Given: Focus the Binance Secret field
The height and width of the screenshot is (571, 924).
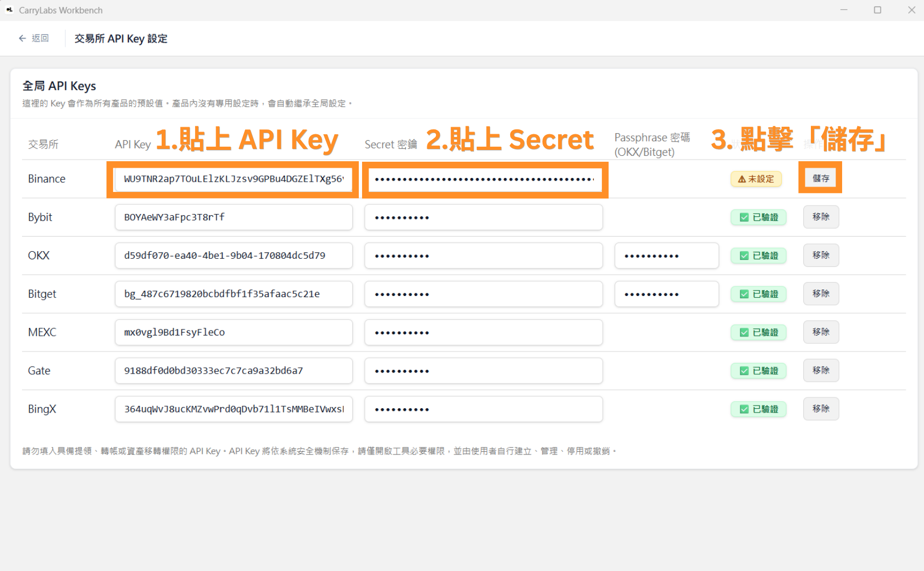Looking at the screenshot, I should click(484, 179).
